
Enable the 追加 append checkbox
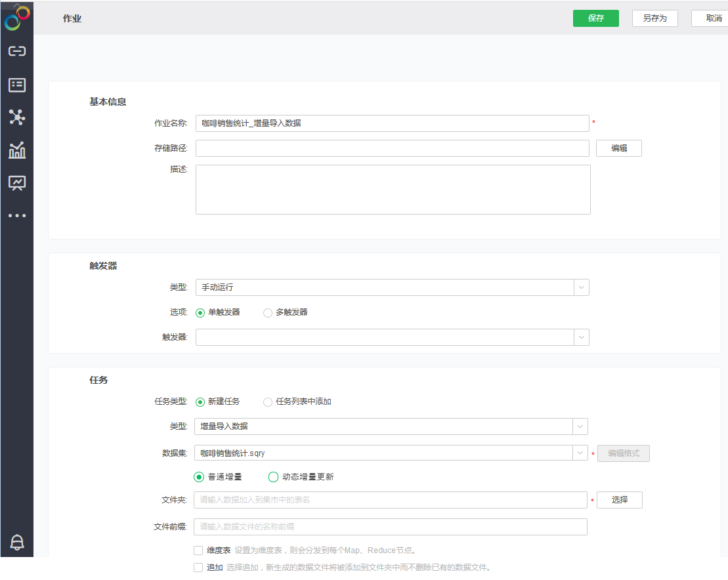(x=198, y=568)
